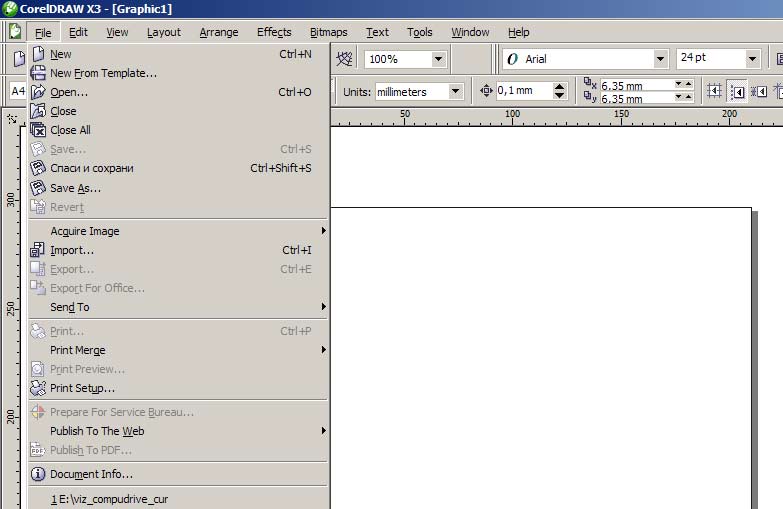The width and height of the screenshot is (783, 509).
Task: Expand the Send To submenu arrow
Action: [324, 306]
